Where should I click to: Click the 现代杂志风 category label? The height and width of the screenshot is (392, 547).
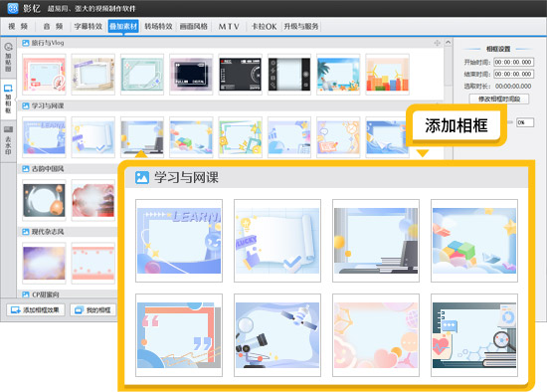click(x=48, y=232)
